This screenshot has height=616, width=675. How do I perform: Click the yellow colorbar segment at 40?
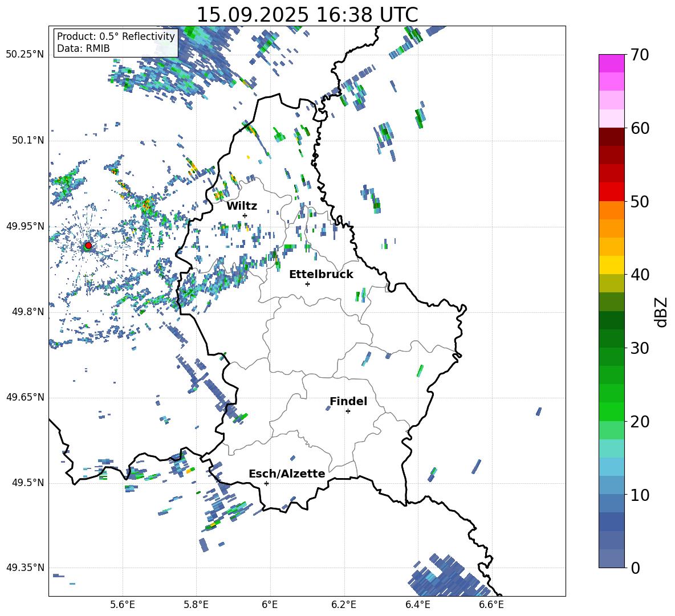click(611, 265)
